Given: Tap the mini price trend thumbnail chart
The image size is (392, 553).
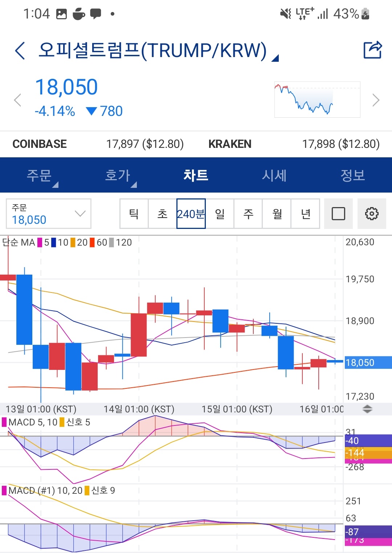Looking at the screenshot, I should (317, 100).
